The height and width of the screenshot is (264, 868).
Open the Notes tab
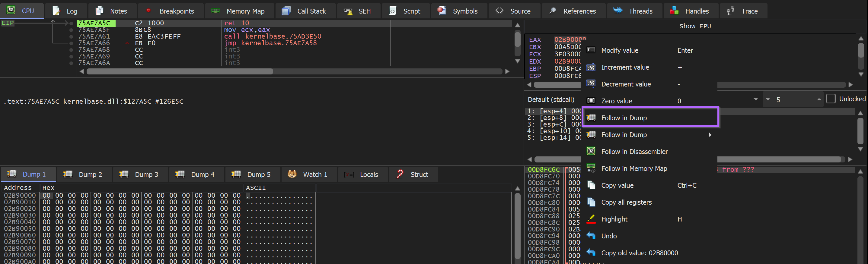pyautogui.click(x=112, y=11)
